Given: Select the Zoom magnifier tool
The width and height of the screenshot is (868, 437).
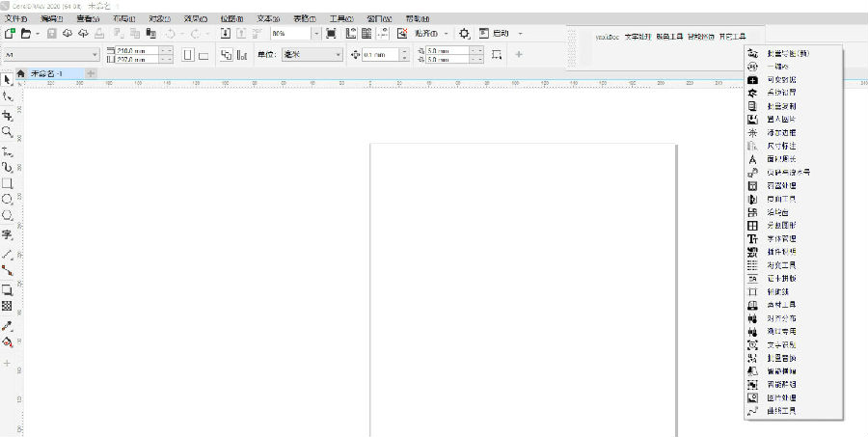Looking at the screenshot, I should coord(8,131).
